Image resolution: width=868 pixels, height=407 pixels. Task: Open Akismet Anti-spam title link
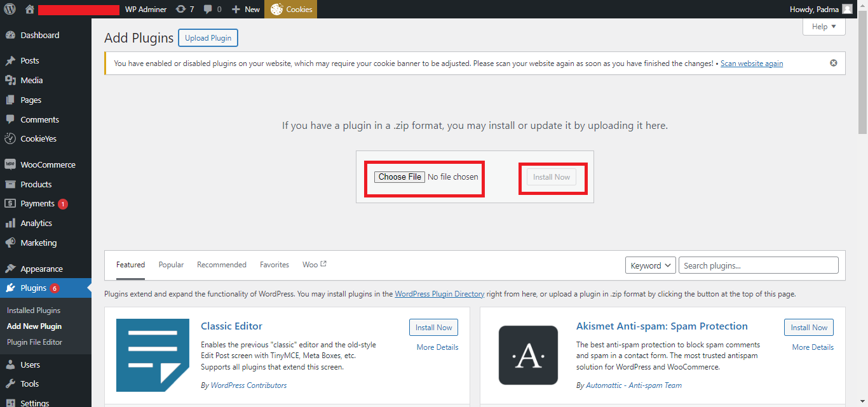coord(662,326)
